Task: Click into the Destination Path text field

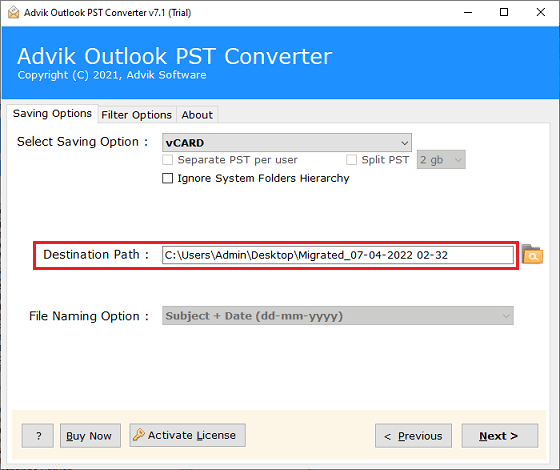Action: pos(338,255)
